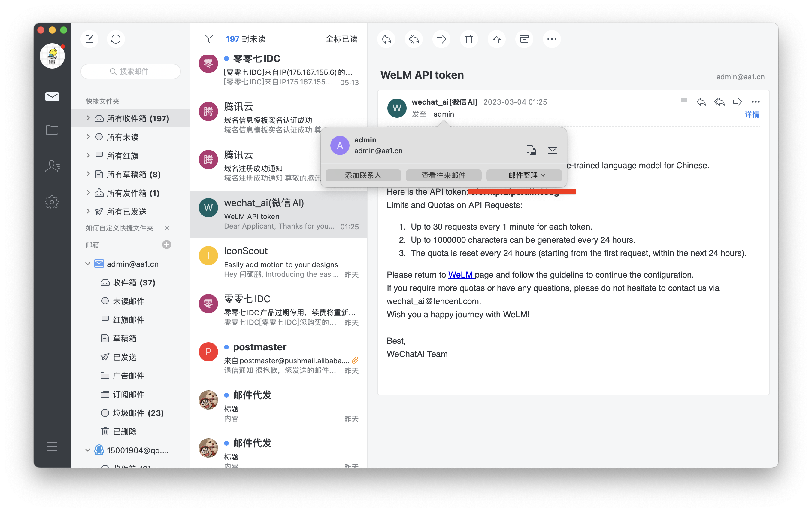Open the Contacts icon in sidebar
The image size is (812, 512).
(x=52, y=166)
